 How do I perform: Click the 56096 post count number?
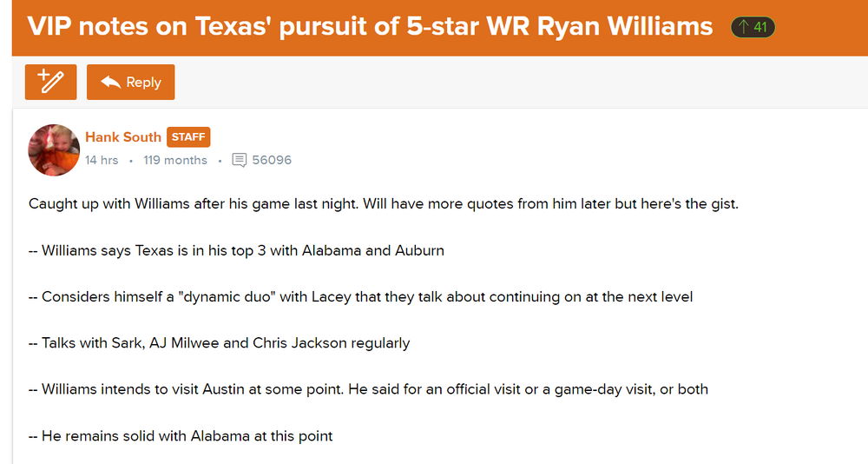(x=272, y=160)
